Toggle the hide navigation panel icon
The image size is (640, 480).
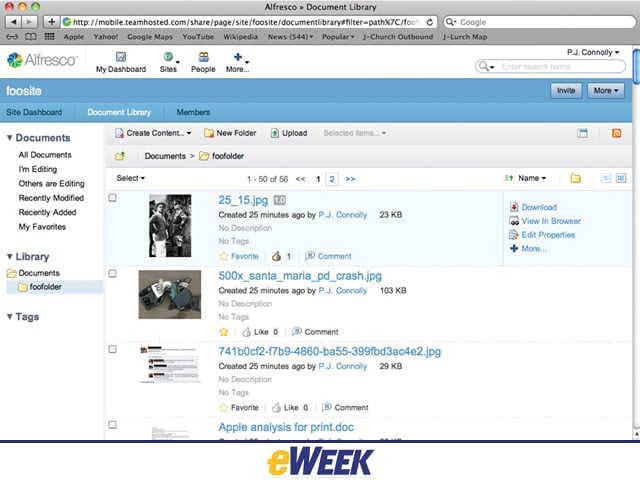tap(582, 133)
